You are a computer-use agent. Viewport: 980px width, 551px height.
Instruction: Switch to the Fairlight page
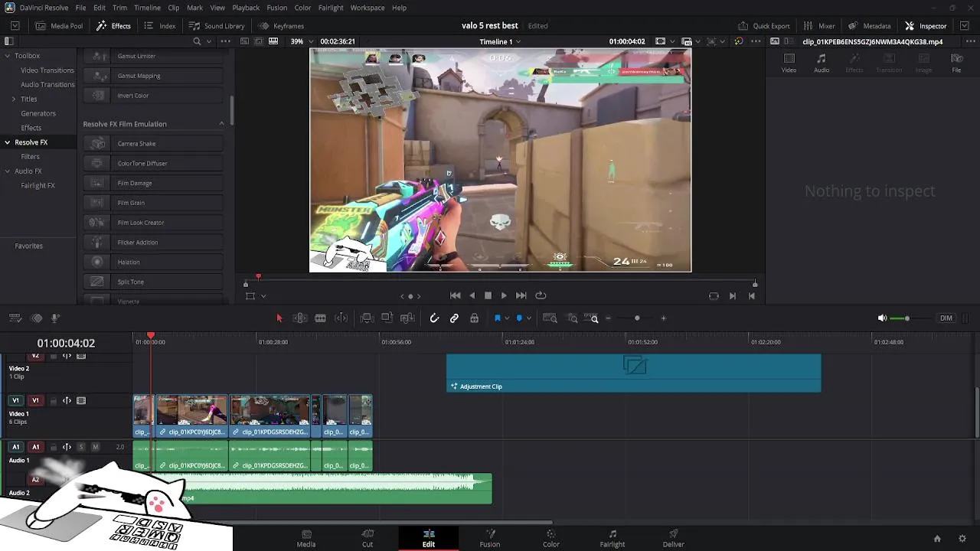pyautogui.click(x=612, y=539)
